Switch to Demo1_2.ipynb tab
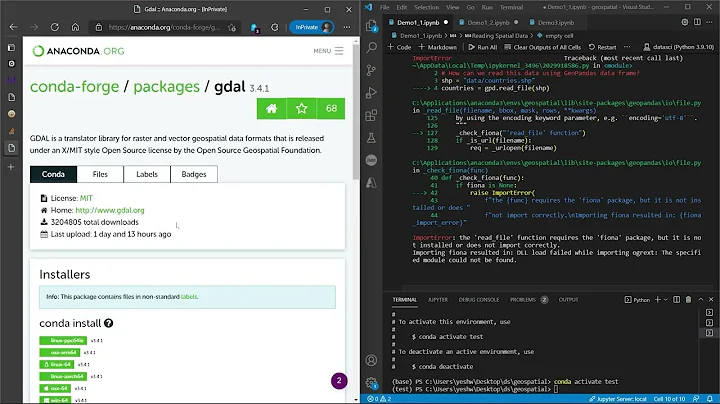The image size is (720, 404). tap(488, 22)
